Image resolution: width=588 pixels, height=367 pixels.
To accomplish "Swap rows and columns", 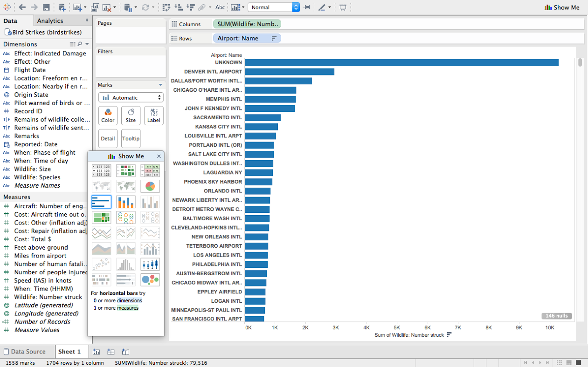I will (x=166, y=7).
